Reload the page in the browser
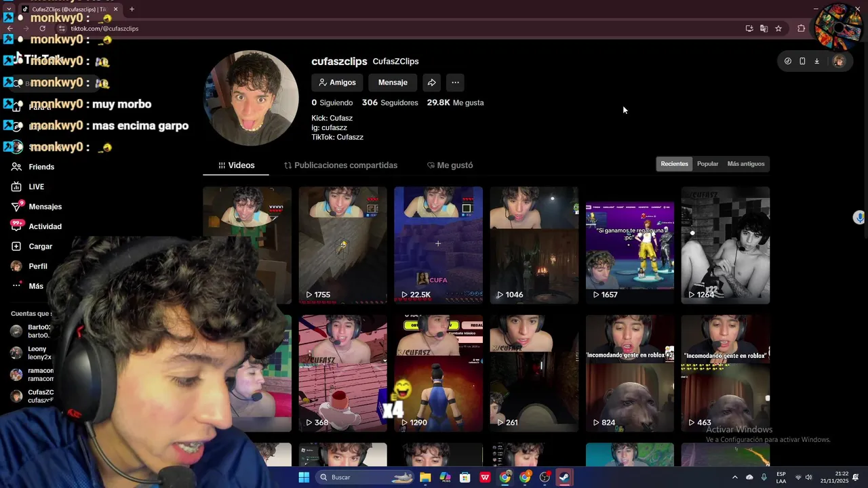 click(42, 28)
